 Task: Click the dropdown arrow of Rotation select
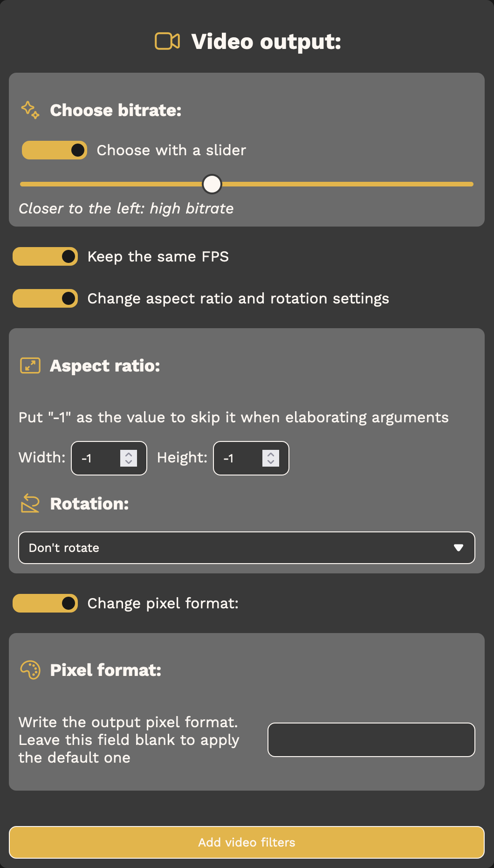459,548
